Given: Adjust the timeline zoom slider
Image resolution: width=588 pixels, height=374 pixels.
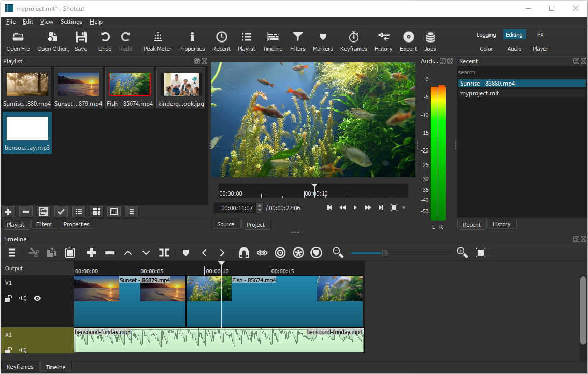Looking at the screenshot, I should pyautogui.click(x=385, y=253).
